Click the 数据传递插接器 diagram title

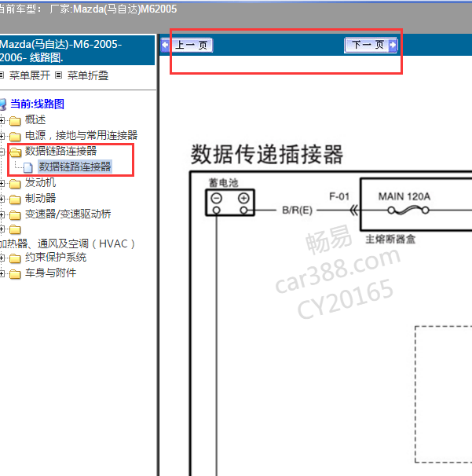pyautogui.click(x=267, y=154)
